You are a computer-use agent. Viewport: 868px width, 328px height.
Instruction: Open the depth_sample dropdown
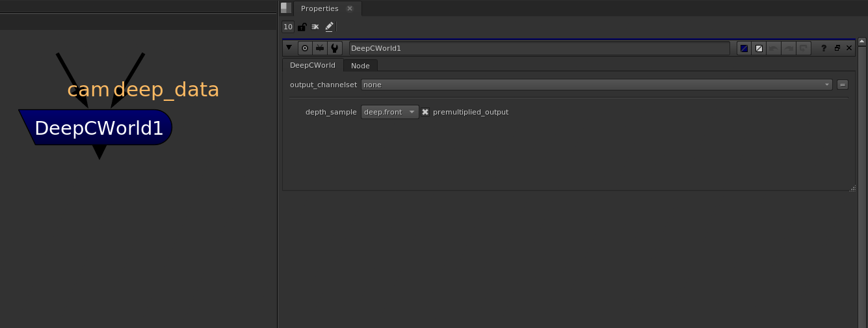coord(389,112)
